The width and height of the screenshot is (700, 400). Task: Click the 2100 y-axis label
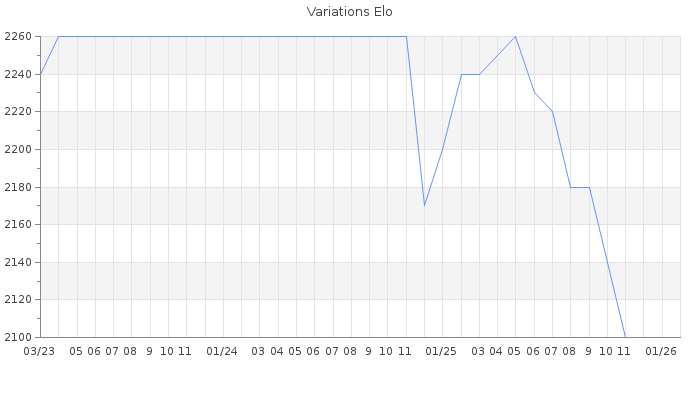tap(19, 337)
